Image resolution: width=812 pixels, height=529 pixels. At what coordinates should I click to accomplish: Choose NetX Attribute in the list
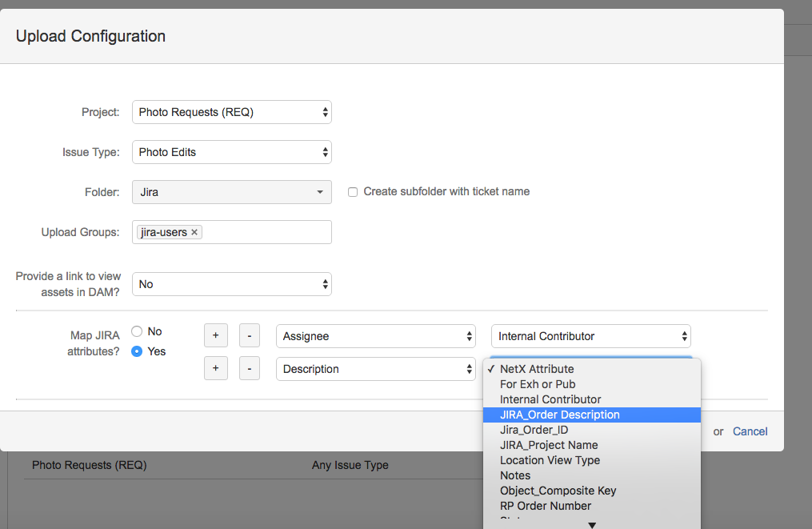click(591, 369)
